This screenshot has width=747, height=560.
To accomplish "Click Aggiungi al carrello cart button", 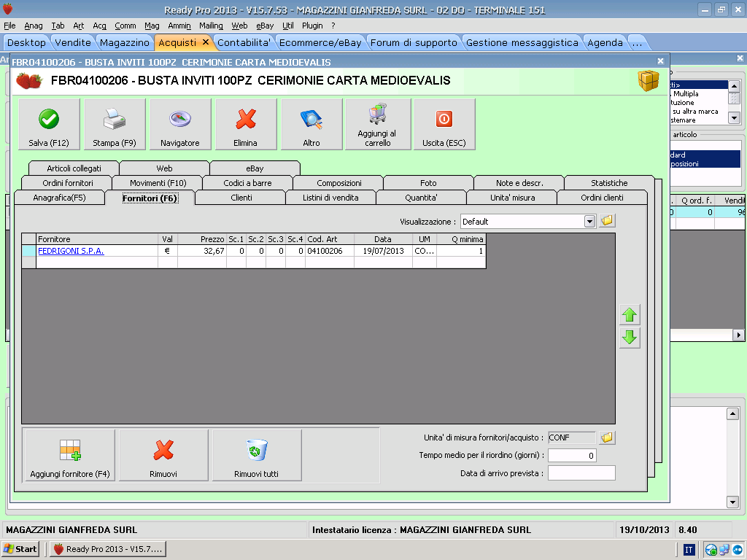I will click(378, 124).
